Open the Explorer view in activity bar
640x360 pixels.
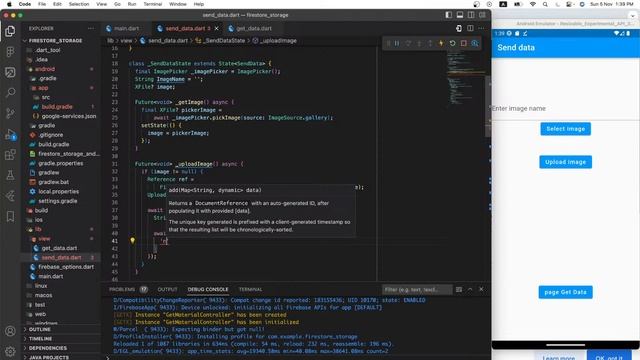(10, 31)
